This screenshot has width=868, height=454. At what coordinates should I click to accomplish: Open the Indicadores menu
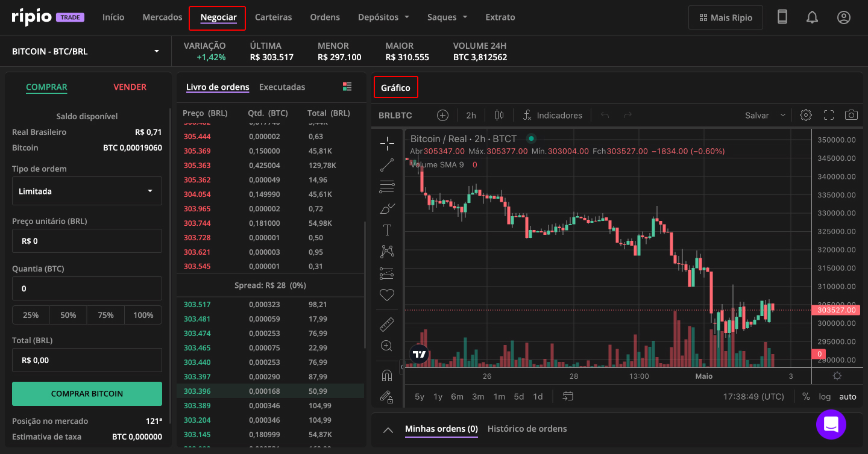(552, 115)
